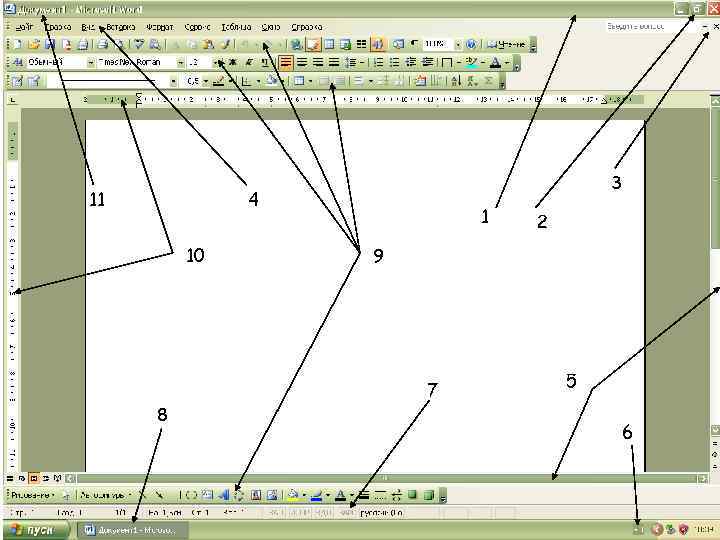The height and width of the screenshot is (540, 720).
Task: Create a new blank document
Action: click(17, 44)
